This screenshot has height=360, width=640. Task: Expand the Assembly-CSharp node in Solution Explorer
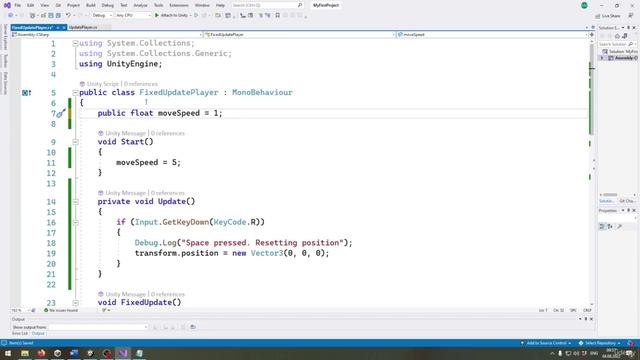(x=602, y=58)
